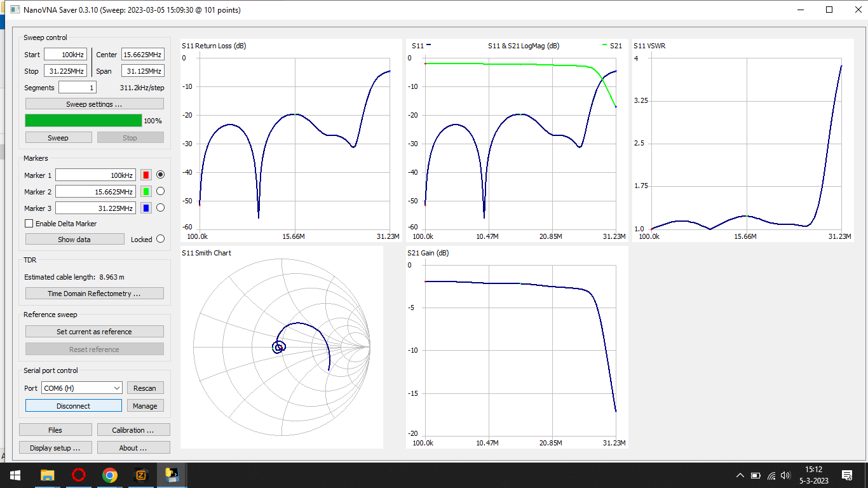Click the S21 legend label
The image size is (868, 488).
click(x=616, y=46)
